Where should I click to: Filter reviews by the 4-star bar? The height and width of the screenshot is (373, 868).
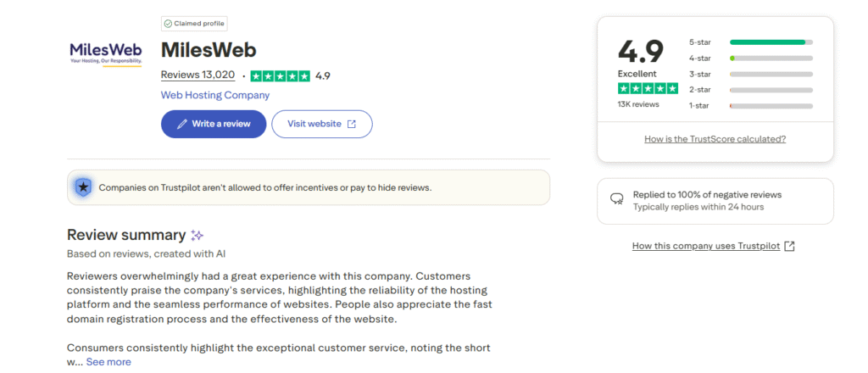[x=771, y=58]
